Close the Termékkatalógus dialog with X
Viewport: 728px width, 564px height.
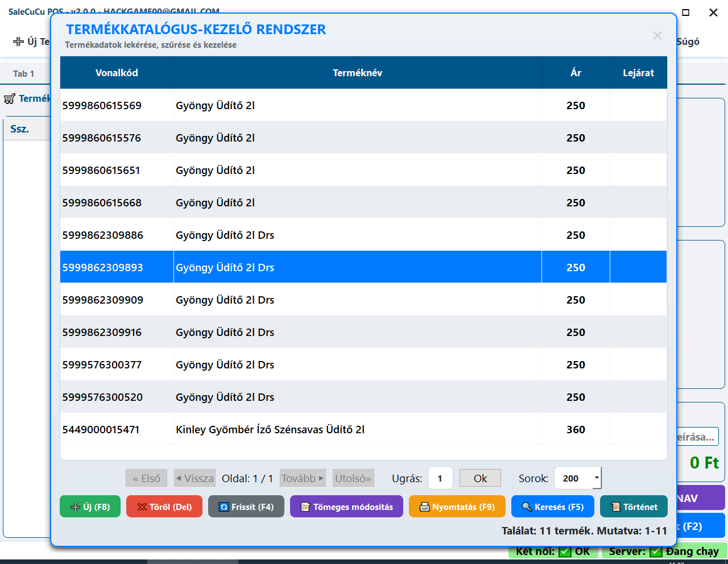point(657,36)
